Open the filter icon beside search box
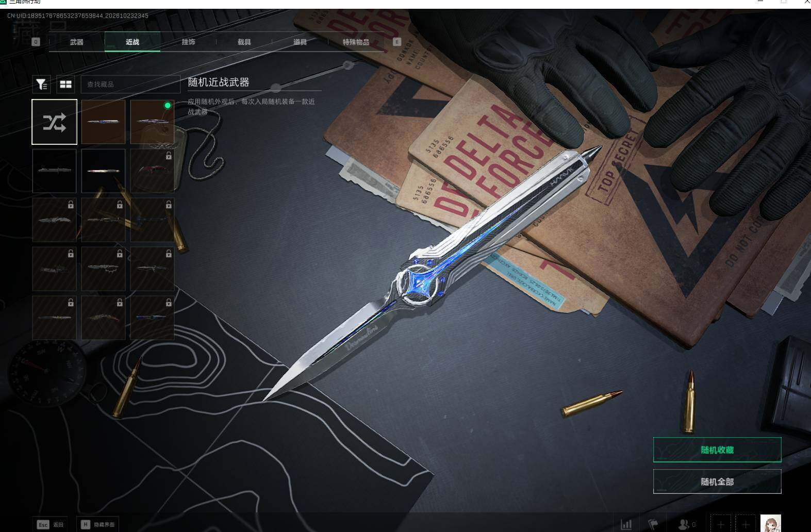 42,84
